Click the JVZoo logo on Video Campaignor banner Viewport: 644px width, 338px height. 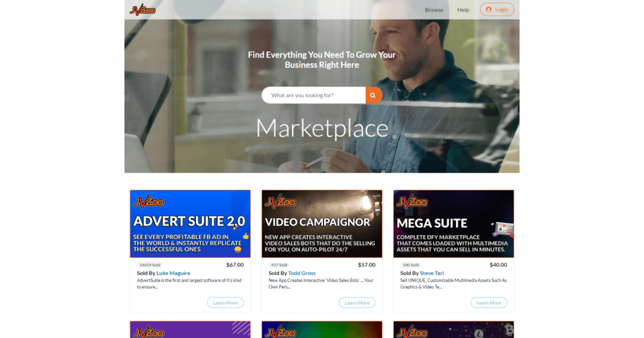(280, 202)
